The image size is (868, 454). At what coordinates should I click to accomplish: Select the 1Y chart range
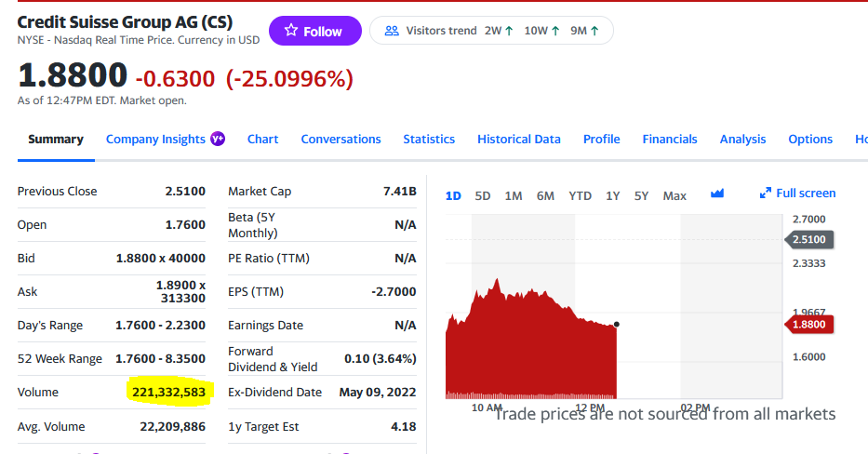(x=612, y=196)
